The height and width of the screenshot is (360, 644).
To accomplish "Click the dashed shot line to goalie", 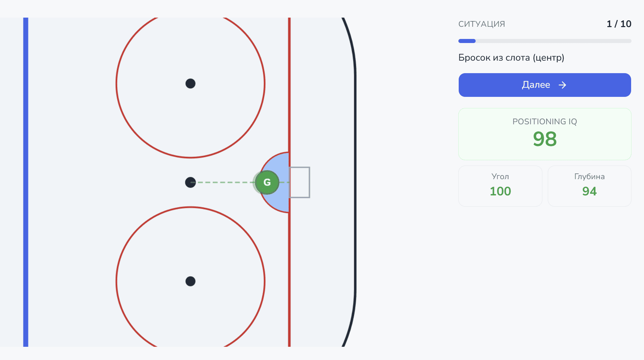I will [225, 182].
